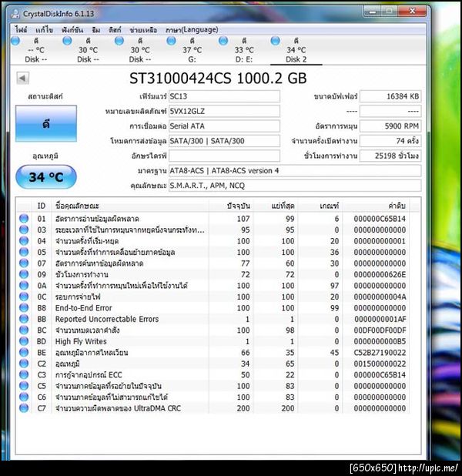
Task: Click the transfer mode field SATA/300
Action: (224, 141)
